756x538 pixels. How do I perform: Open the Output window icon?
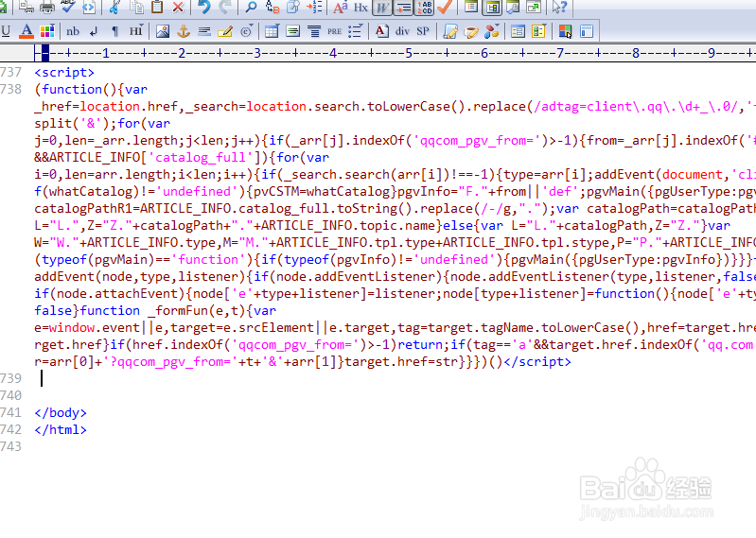[x=513, y=7]
